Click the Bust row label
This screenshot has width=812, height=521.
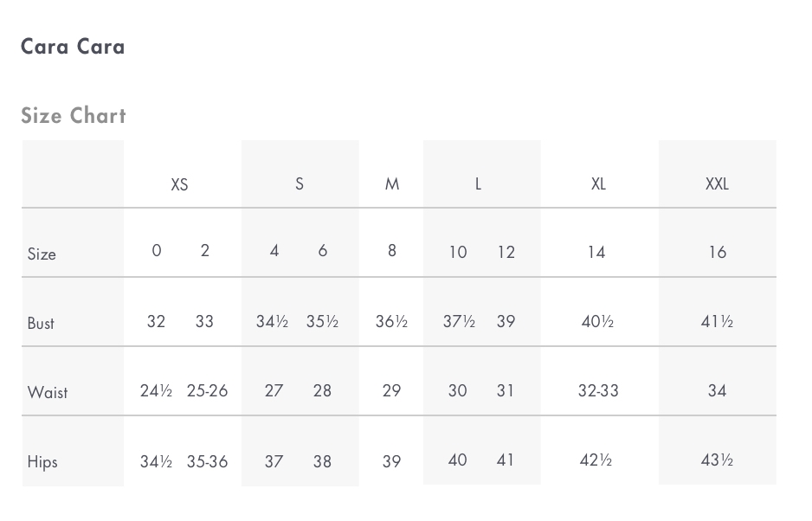pyautogui.click(x=41, y=323)
